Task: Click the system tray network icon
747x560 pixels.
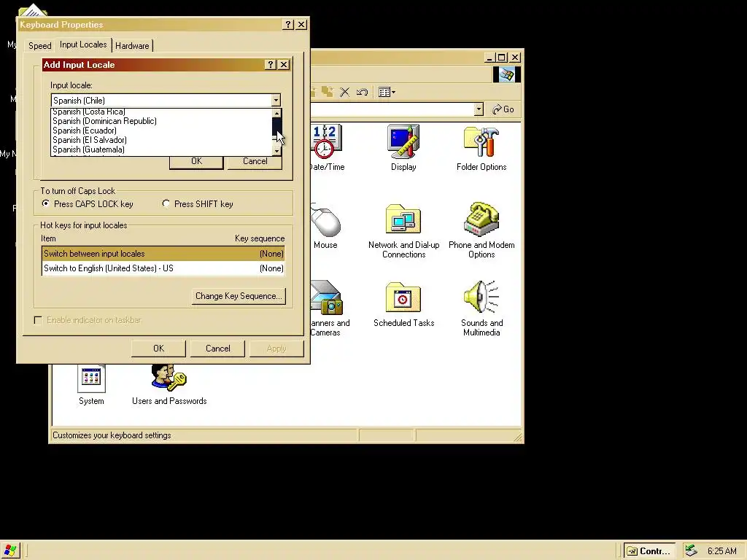Action: coord(691,551)
